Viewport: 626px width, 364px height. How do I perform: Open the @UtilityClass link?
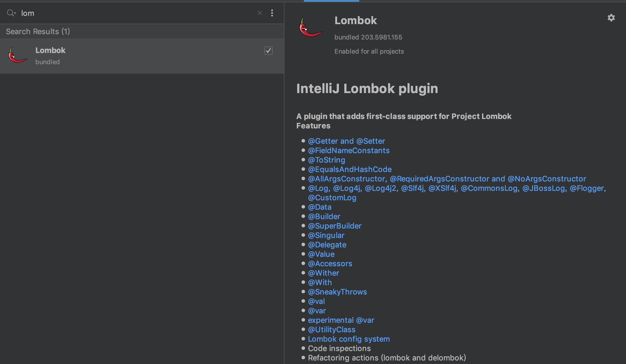332,330
